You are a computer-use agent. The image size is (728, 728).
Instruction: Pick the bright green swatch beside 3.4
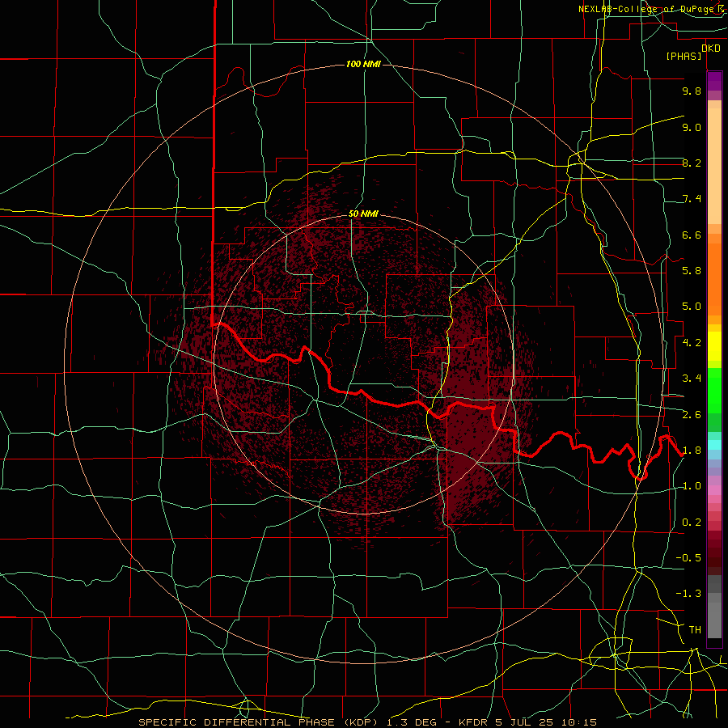(x=714, y=389)
